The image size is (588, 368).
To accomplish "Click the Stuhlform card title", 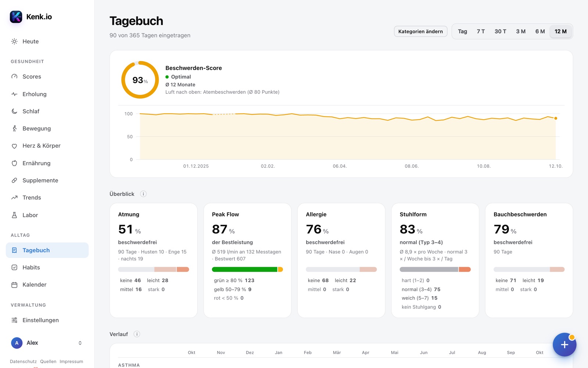I will tap(413, 215).
